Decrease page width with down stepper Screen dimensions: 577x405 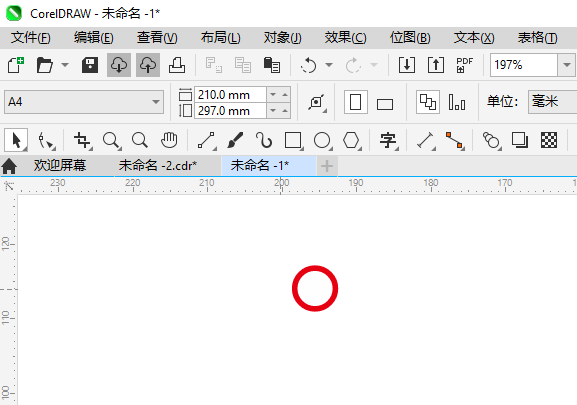(273, 95)
